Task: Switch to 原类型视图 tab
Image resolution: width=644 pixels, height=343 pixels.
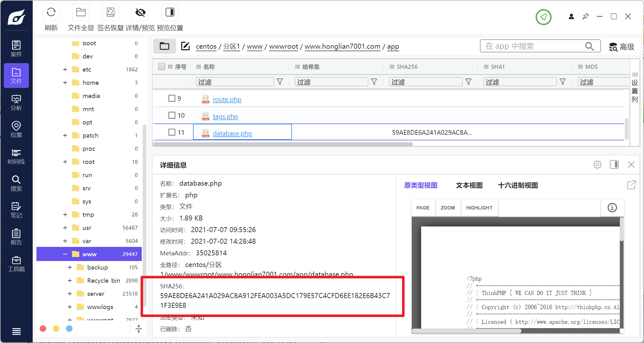Action: 421,185
